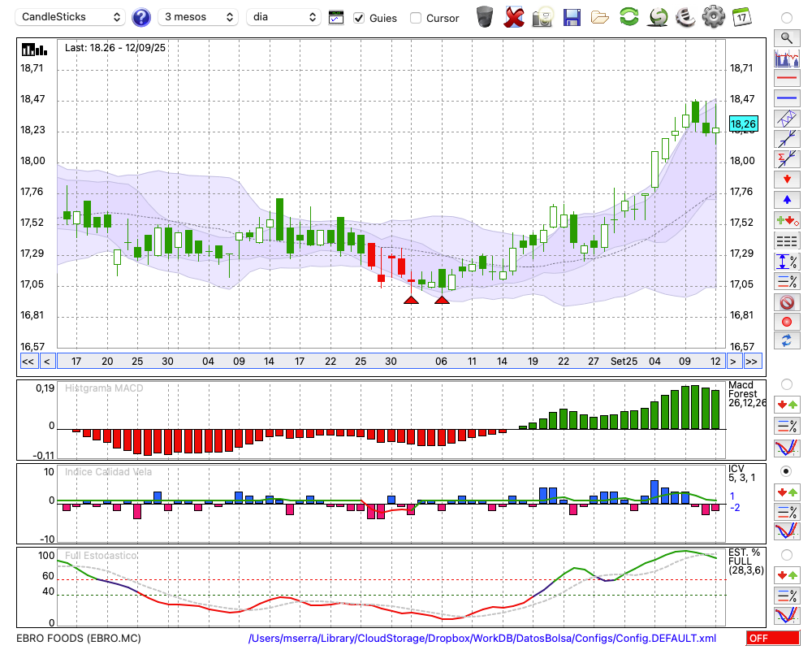
Task: Click the red down arrow marker tool
Action: click(787, 180)
